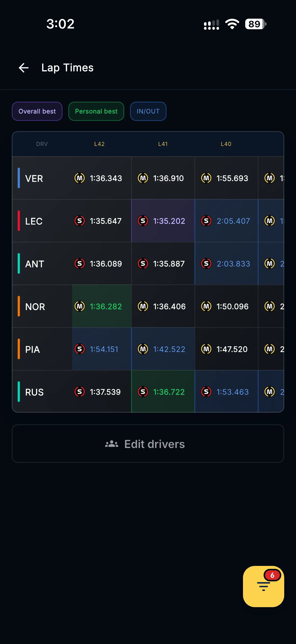The height and width of the screenshot is (644, 296).
Task: Go back using the arrow icon
Action: click(24, 68)
